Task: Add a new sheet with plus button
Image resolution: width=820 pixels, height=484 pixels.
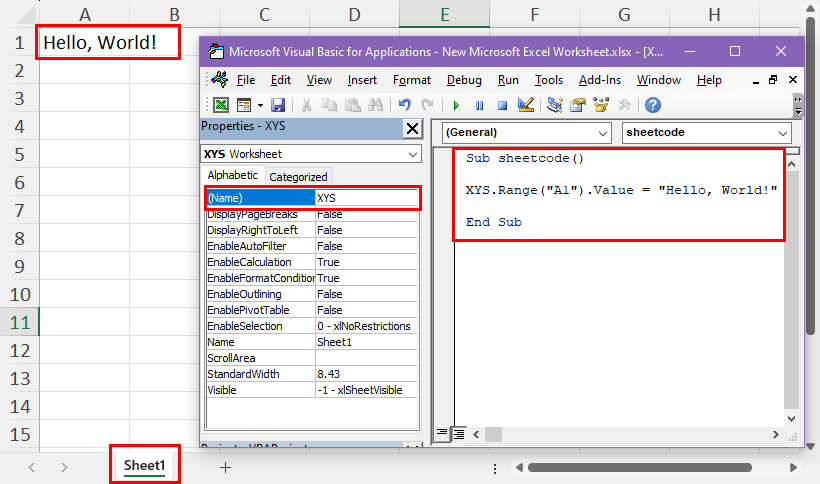Action: [225, 467]
